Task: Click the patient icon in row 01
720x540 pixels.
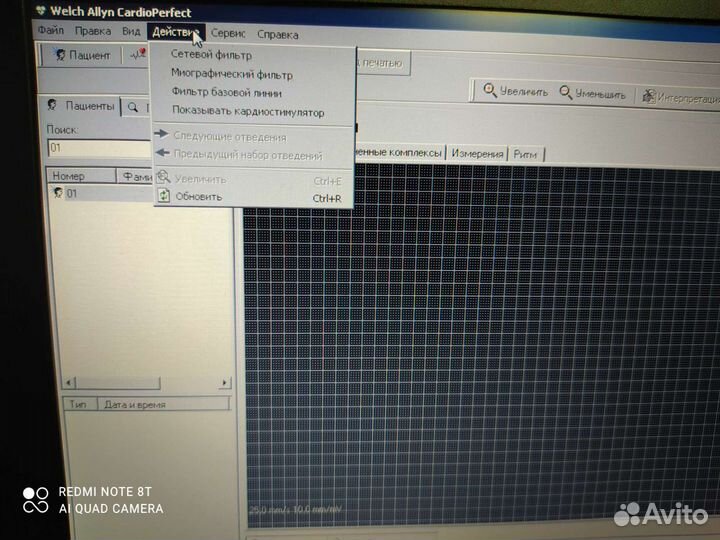Action: point(58,193)
